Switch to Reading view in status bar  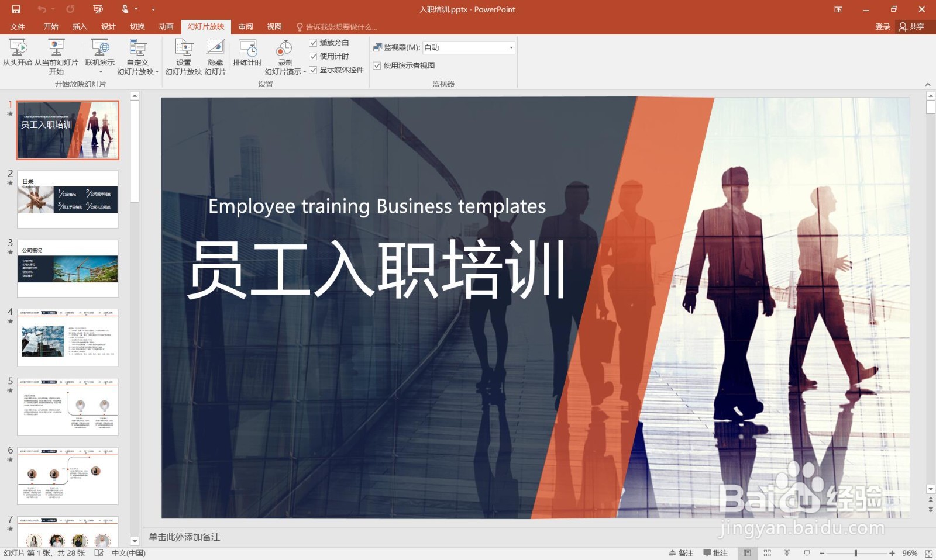[x=787, y=553]
